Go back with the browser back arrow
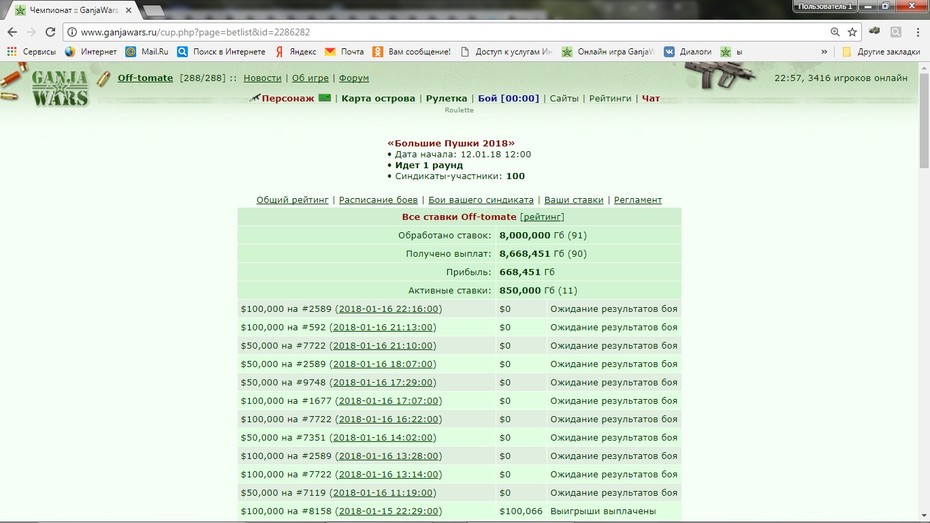The width and height of the screenshot is (930, 523). (x=12, y=32)
